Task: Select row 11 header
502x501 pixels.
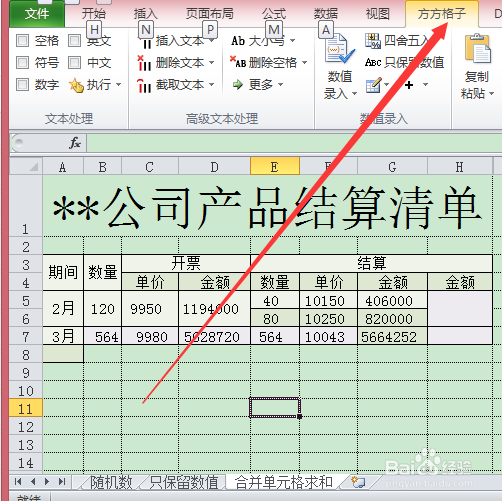Action: tap(26, 408)
